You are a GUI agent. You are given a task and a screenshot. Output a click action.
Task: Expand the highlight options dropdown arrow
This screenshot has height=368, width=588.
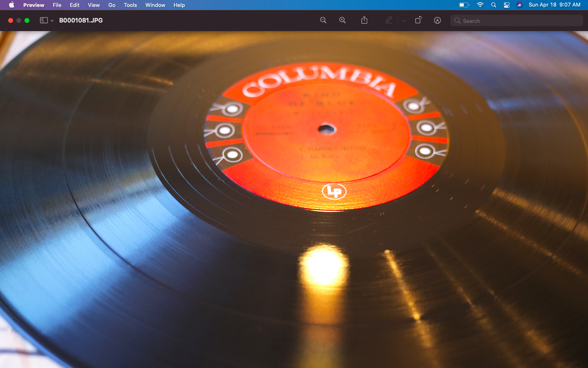click(403, 20)
